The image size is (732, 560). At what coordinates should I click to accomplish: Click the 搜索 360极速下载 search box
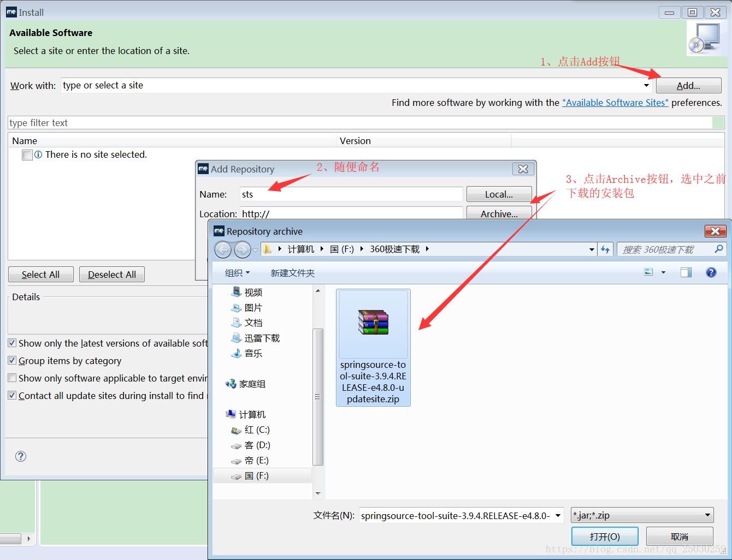(x=665, y=249)
